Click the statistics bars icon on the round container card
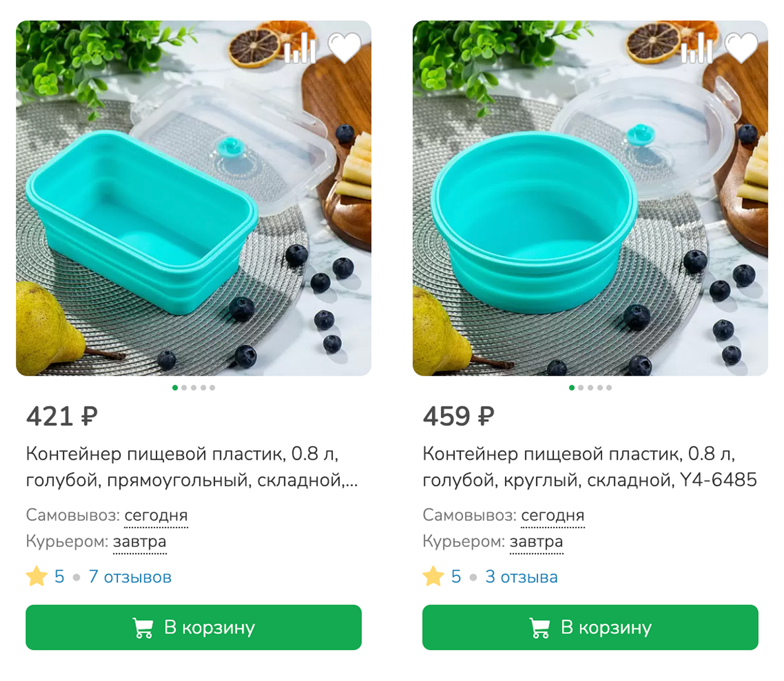This screenshot has height=681, width=784. point(698,47)
